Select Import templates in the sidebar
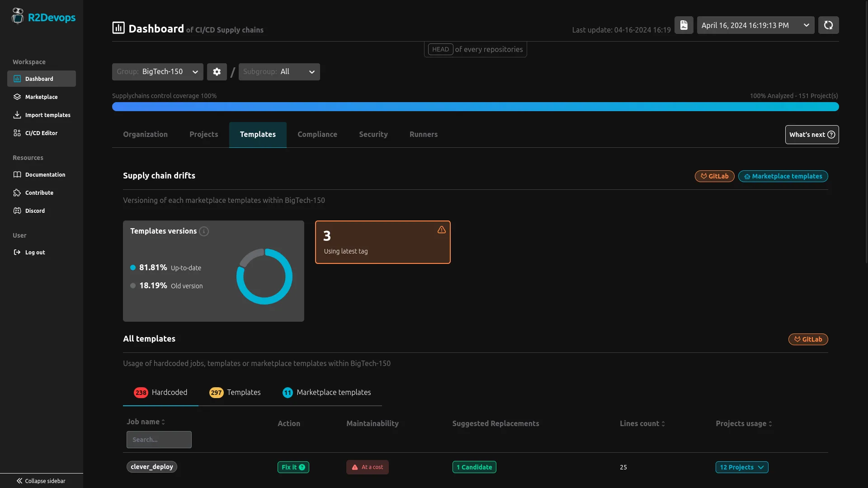The image size is (868, 488). (47, 115)
